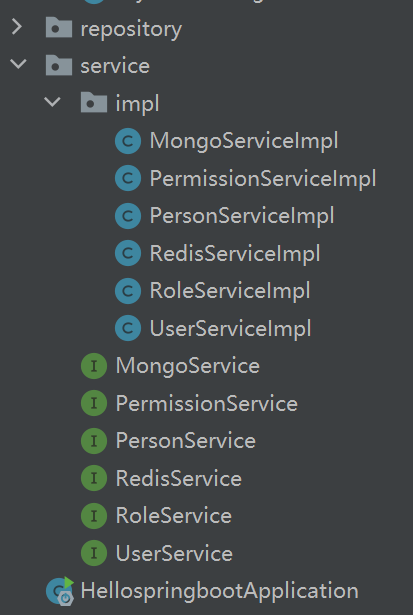This screenshot has height=615, width=413.
Task: Click the repository package folder icon
Action: click(59, 27)
